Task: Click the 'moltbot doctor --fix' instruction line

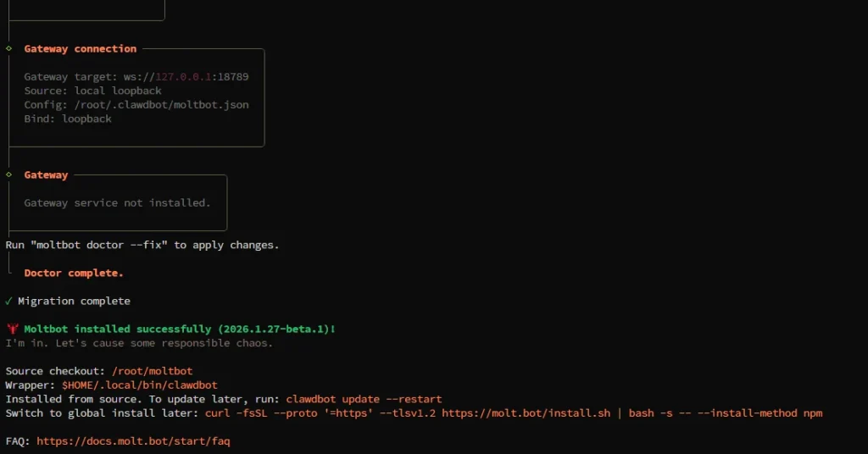Action: pyautogui.click(x=142, y=245)
